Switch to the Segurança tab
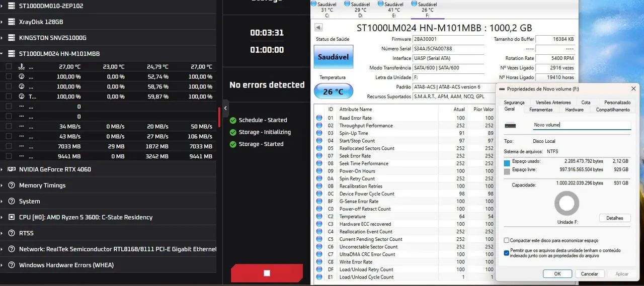The height and width of the screenshot is (286, 644). pyautogui.click(x=514, y=103)
